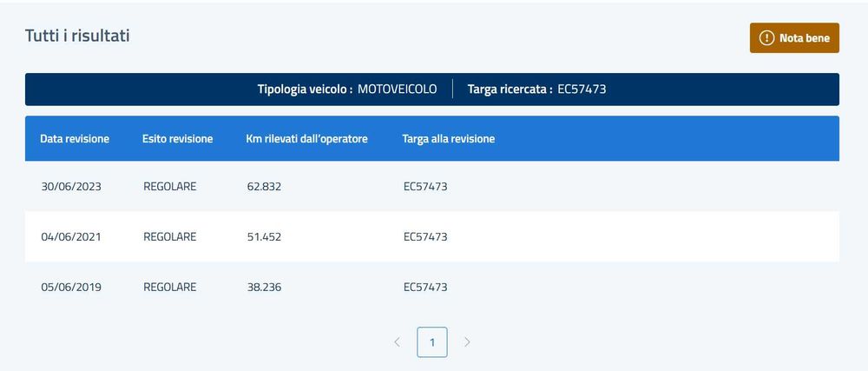Select the 30/06/2023 revision date cell
Image resolution: width=868 pixels, height=371 pixels.
[71, 187]
